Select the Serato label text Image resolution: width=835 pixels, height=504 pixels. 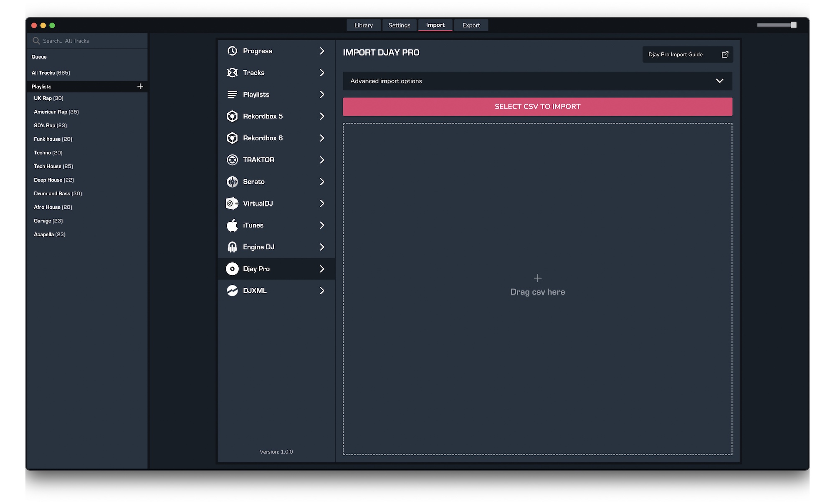254,182
